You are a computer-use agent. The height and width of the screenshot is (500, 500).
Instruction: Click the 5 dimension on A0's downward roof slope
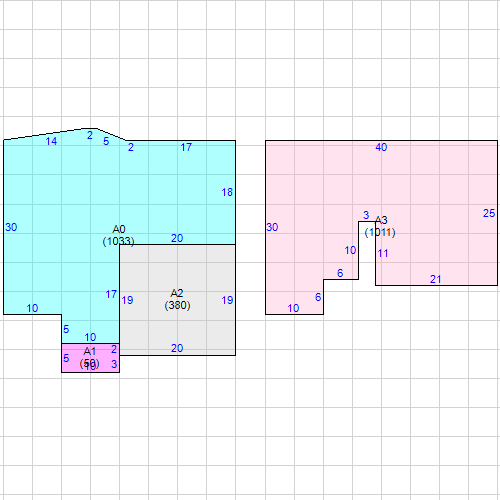[106, 141]
